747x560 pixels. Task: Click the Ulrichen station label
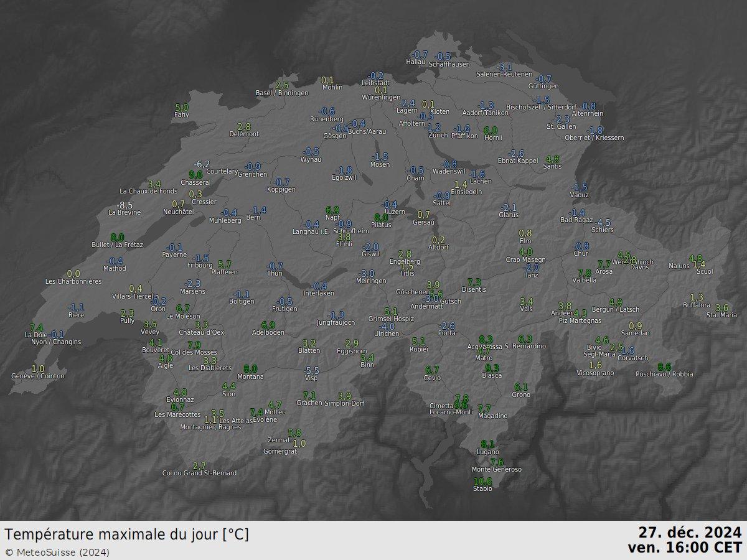coord(386,334)
